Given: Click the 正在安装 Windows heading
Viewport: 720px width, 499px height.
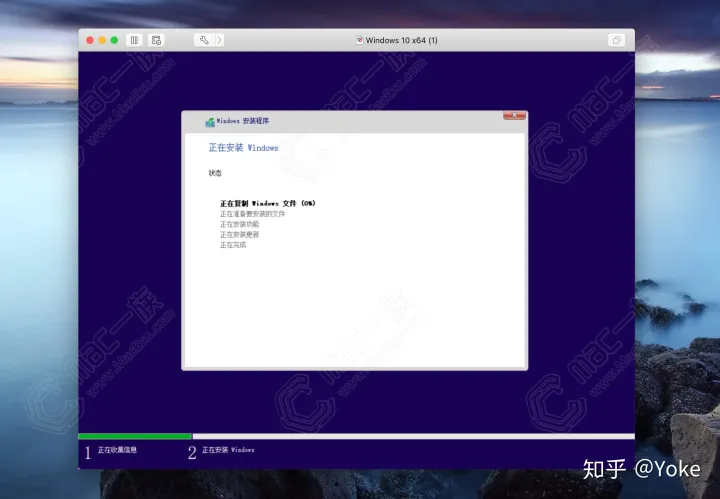Looking at the screenshot, I should pos(243,148).
